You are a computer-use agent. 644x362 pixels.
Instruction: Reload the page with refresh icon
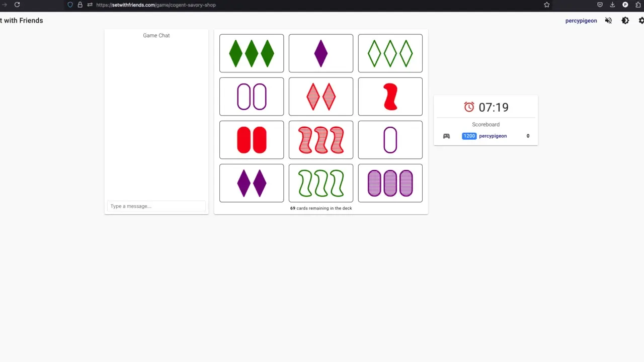(17, 5)
